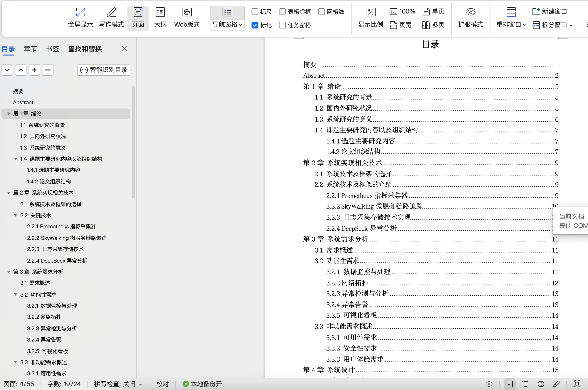Uncheck the 标记 checkbox
The image size is (588, 390).
point(255,25)
